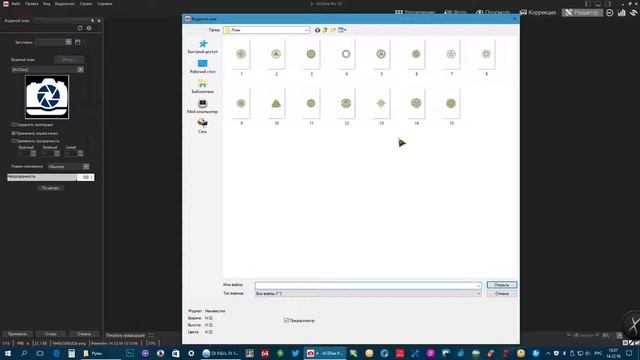The width and height of the screenshot is (640, 360).
Task: Click the Browse button for watermark
Action: pos(69,60)
